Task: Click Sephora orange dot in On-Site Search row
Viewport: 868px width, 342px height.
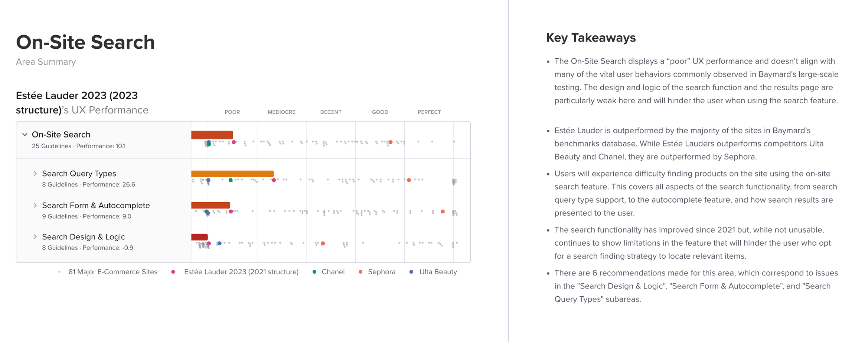Action: click(x=391, y=142)
